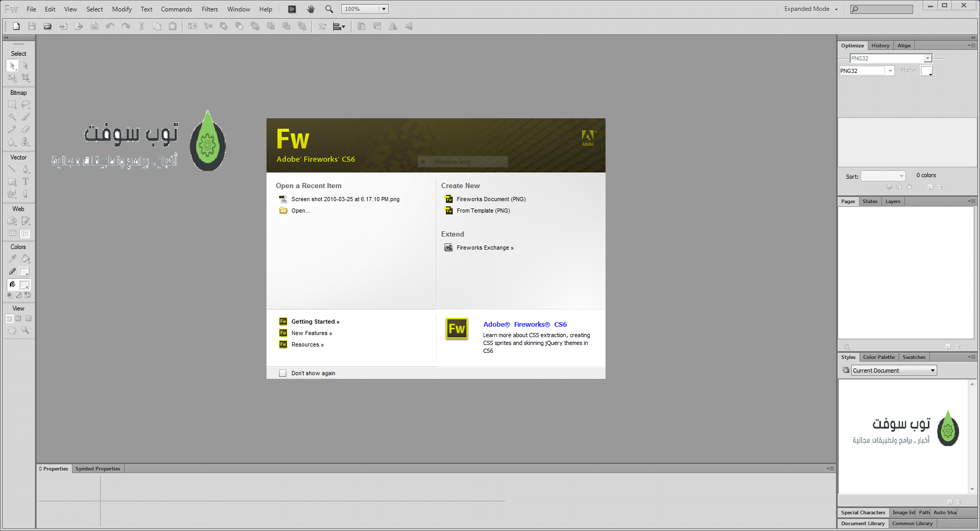Select the Blur tool
980x531 pixels.
12,142
